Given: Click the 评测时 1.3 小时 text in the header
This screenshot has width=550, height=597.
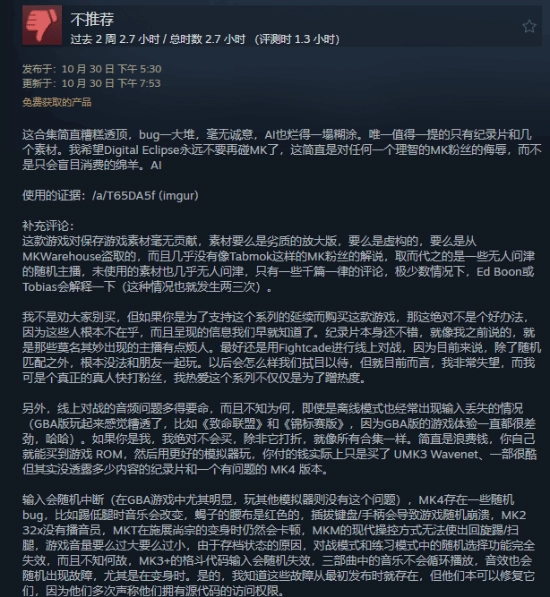Looking at the screenshot, I should tap(297, 39).
